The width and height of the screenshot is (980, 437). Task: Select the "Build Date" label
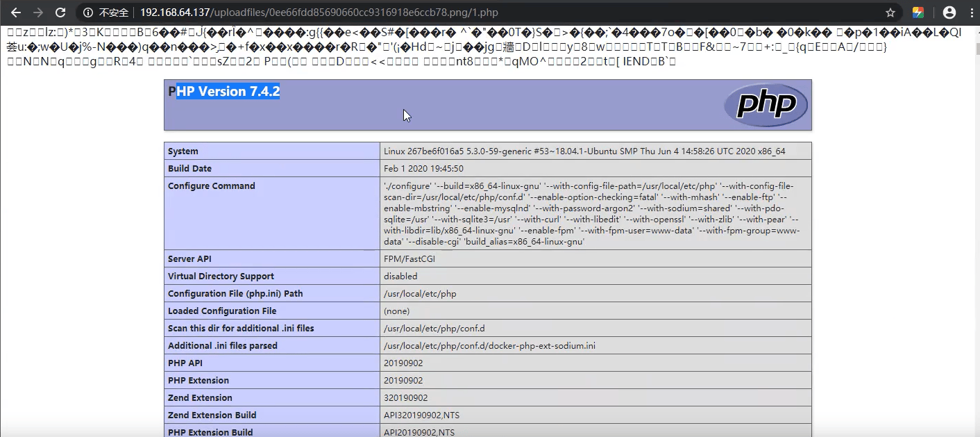tap(189, 168)
